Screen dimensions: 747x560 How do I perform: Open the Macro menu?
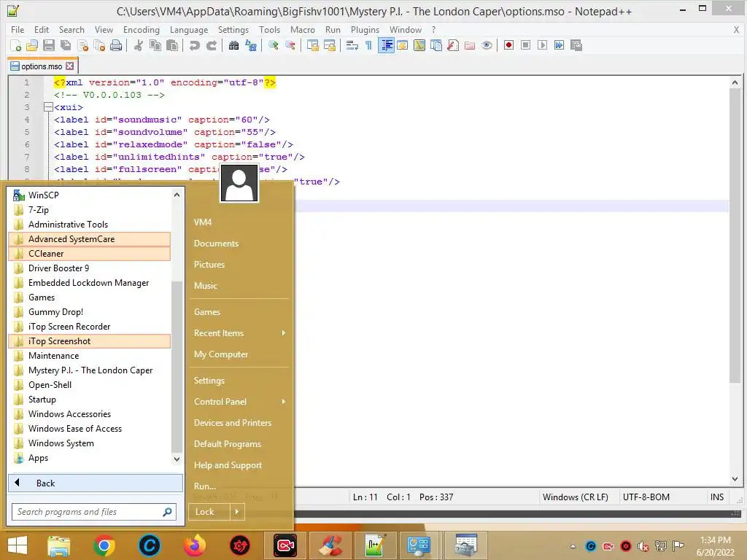[x=303, y=29]
